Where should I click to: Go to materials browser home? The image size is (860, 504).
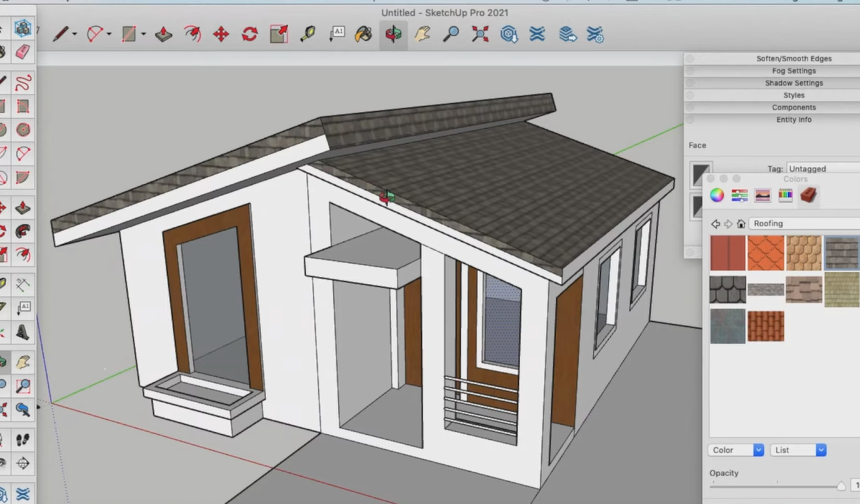tap(741, 223)
